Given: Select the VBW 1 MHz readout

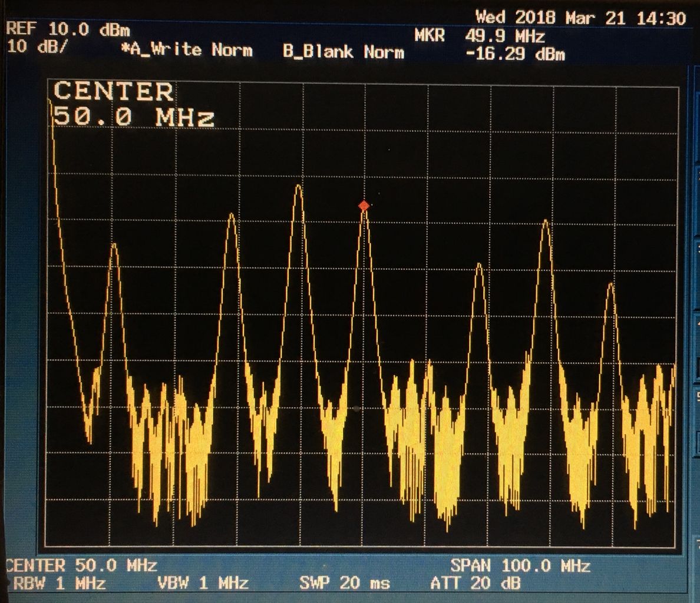Looking at the screenshot, I should pyautogui.click(x=203, y=583).
